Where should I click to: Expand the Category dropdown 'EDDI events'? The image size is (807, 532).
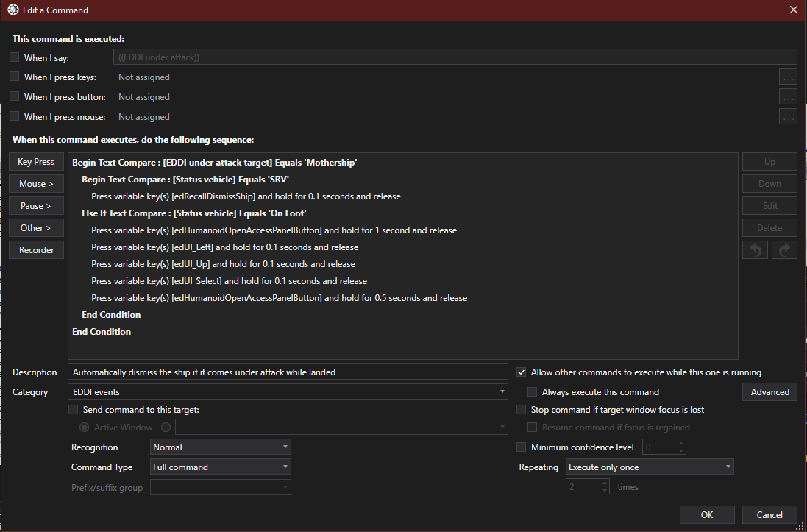tap(288, 392)
